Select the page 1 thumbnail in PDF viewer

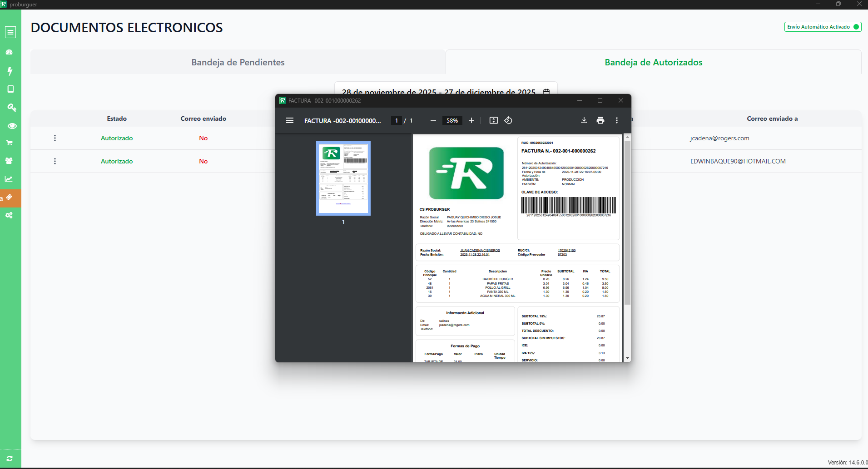[x=343, y=178]
